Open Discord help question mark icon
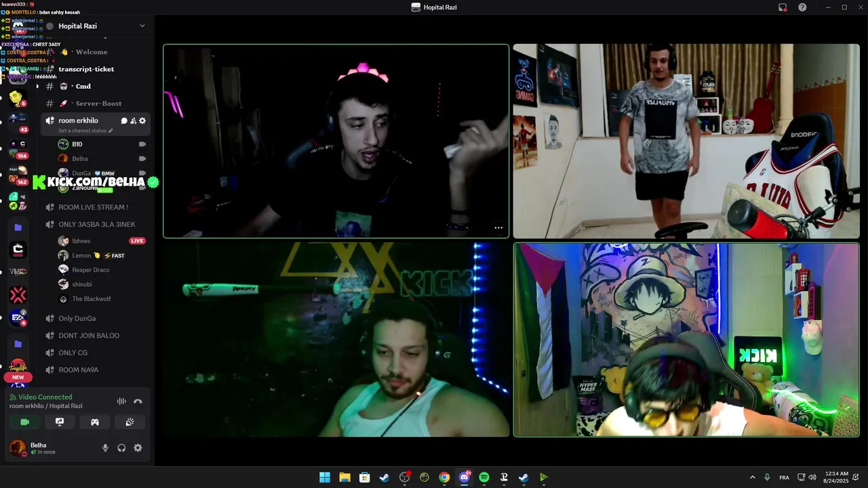This screenshot has width=868, height=488. [x=802, y=7]
